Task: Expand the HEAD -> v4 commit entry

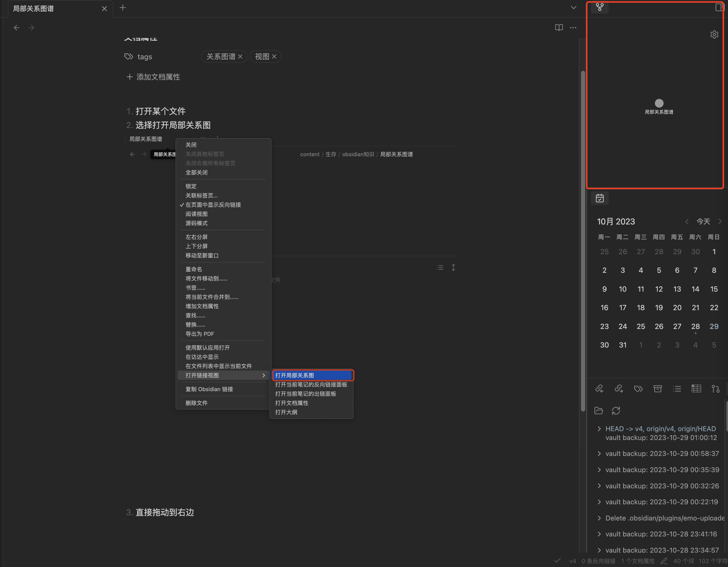Action: point(599,429)
